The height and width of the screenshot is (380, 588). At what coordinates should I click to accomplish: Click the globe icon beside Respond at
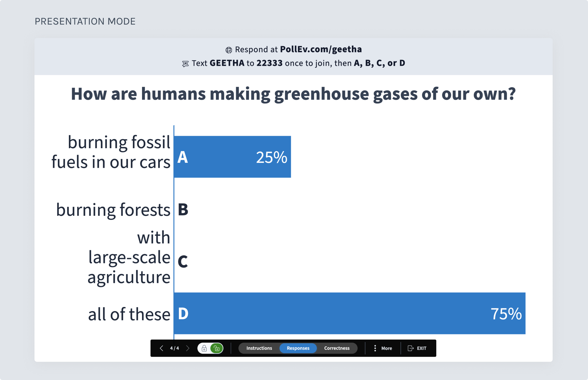point(229,50)
